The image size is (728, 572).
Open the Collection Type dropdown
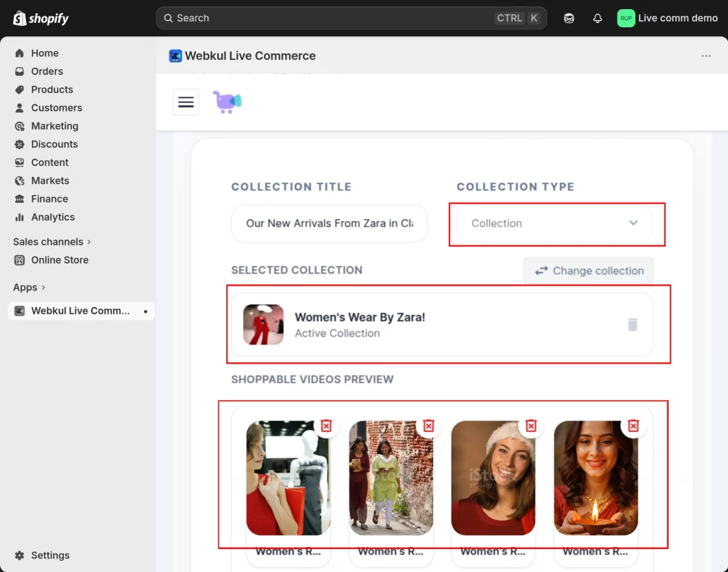(555, 223)
